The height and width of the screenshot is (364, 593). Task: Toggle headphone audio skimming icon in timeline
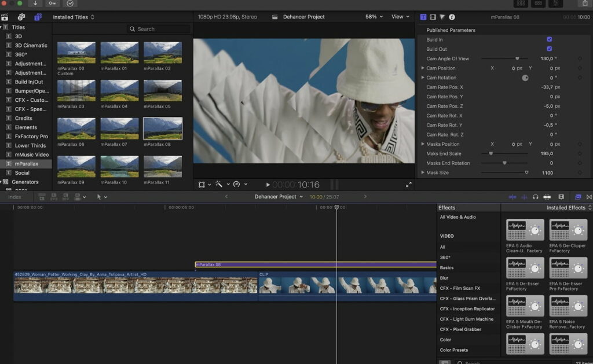point(536,197)
